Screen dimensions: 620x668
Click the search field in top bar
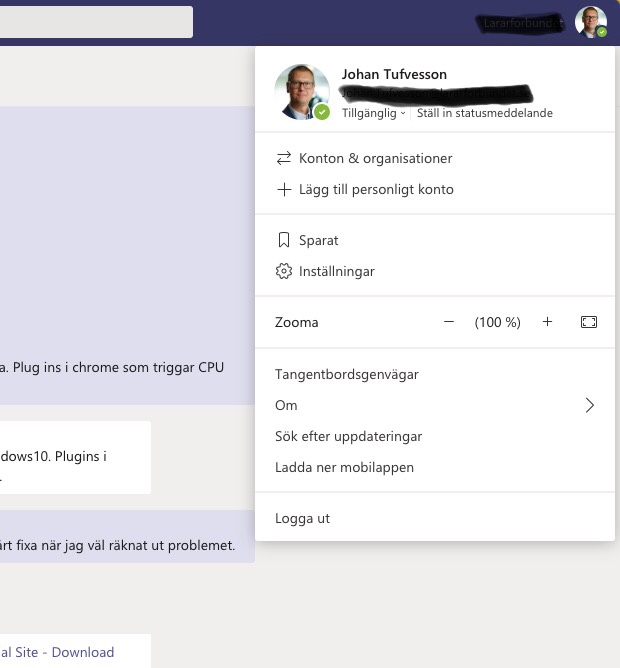(96, 22)
